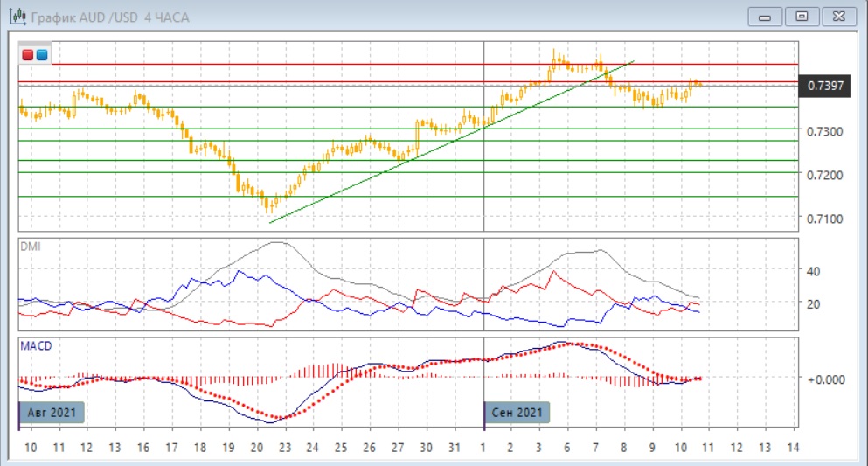
Task: Minimize the AUD/USD chart window
Action: pos(767,15)
